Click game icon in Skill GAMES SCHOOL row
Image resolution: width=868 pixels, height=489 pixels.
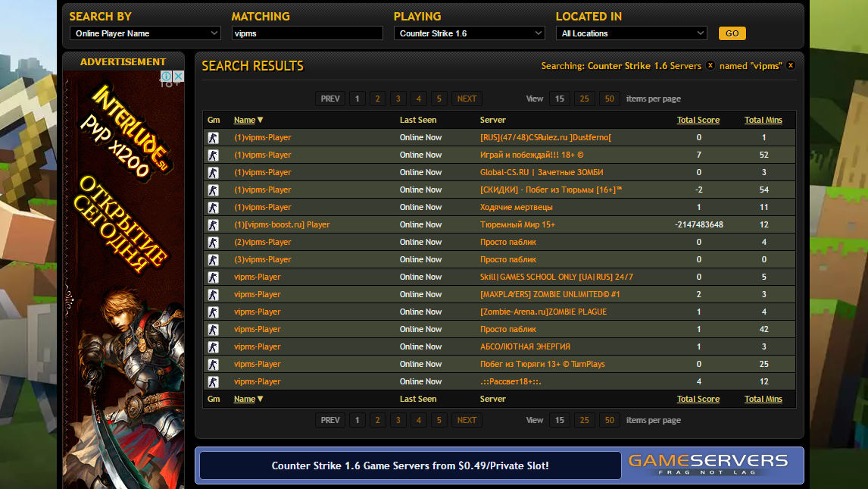click(213, 277)
